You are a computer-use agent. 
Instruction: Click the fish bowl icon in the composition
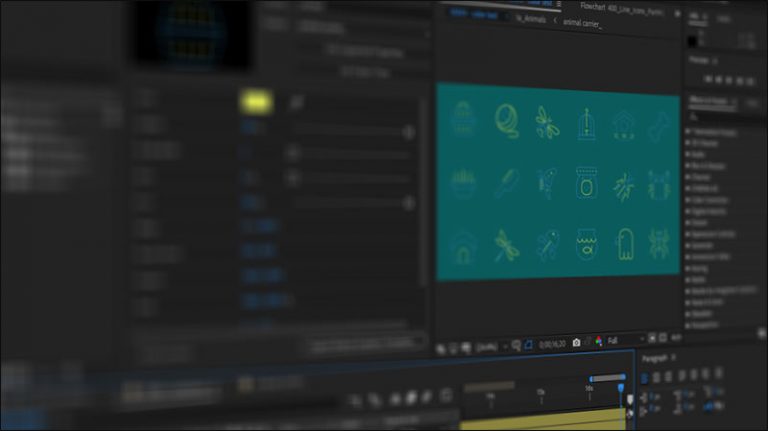[586, 243]
